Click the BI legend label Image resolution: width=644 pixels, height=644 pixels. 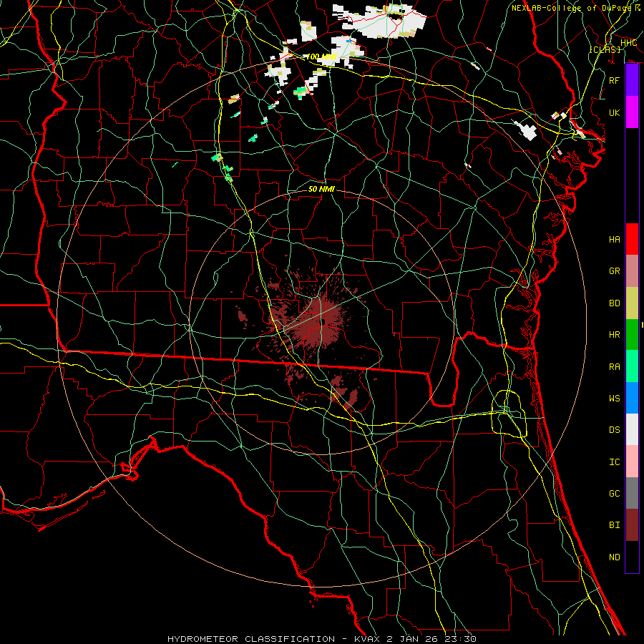coord(615,525)
